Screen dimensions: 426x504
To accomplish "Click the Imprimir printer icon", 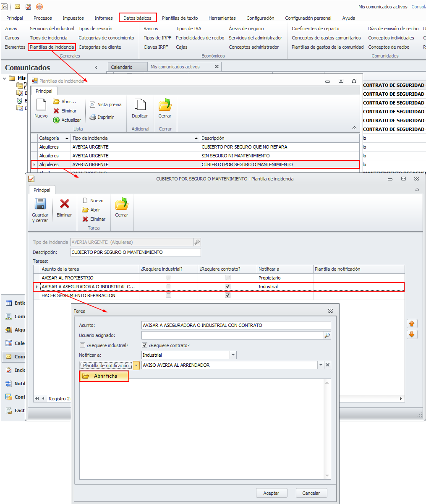I will pos(93,117).
